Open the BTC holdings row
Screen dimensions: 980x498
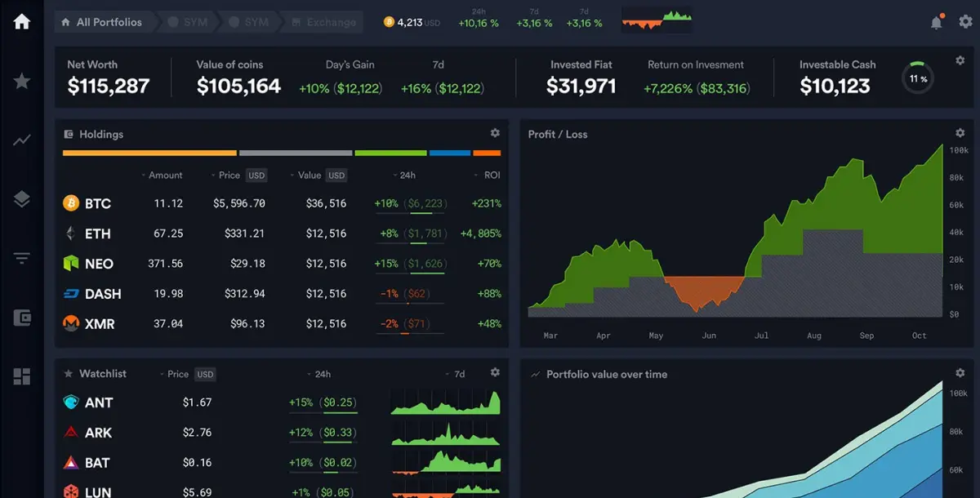coord(97,203)
